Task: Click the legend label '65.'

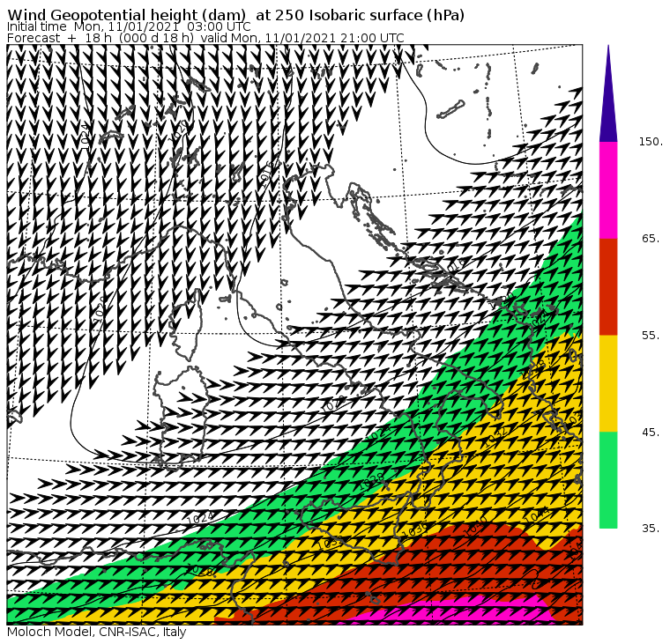Action: point(651,238)
